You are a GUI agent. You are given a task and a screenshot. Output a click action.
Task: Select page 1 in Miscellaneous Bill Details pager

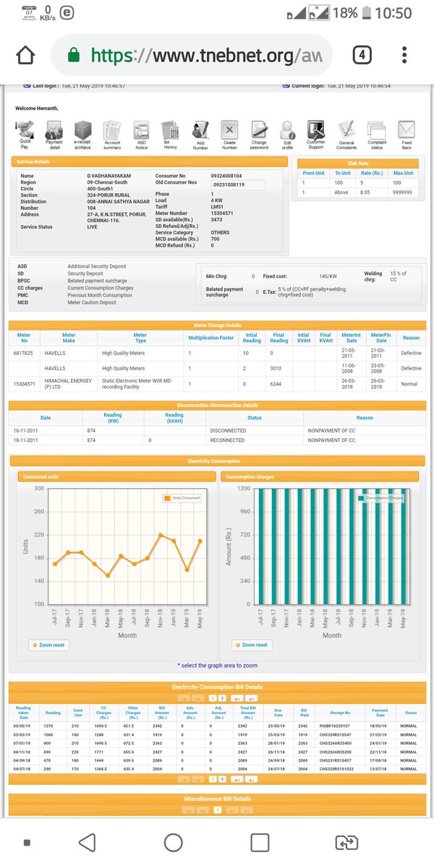point(218,812)
